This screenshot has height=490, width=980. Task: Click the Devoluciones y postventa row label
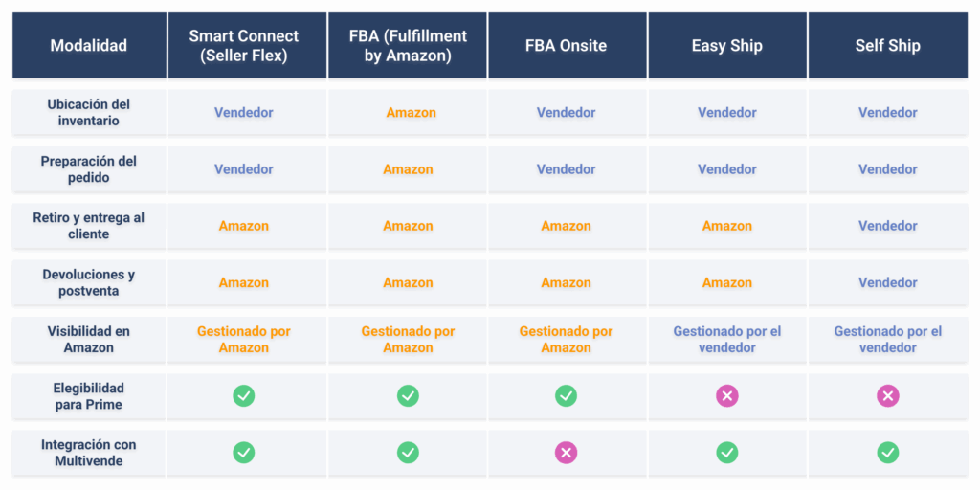click(89, 282)
